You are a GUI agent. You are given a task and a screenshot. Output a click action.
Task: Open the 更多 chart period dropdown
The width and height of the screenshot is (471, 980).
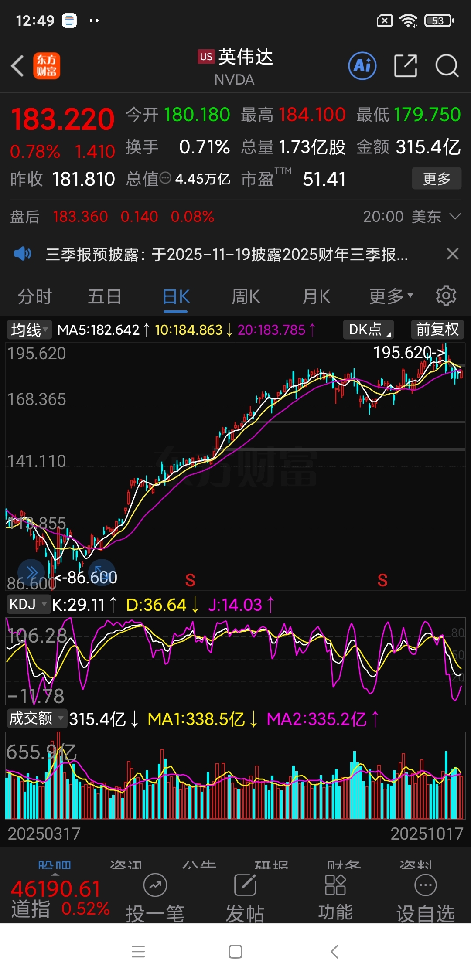click(x=391, y=296)
